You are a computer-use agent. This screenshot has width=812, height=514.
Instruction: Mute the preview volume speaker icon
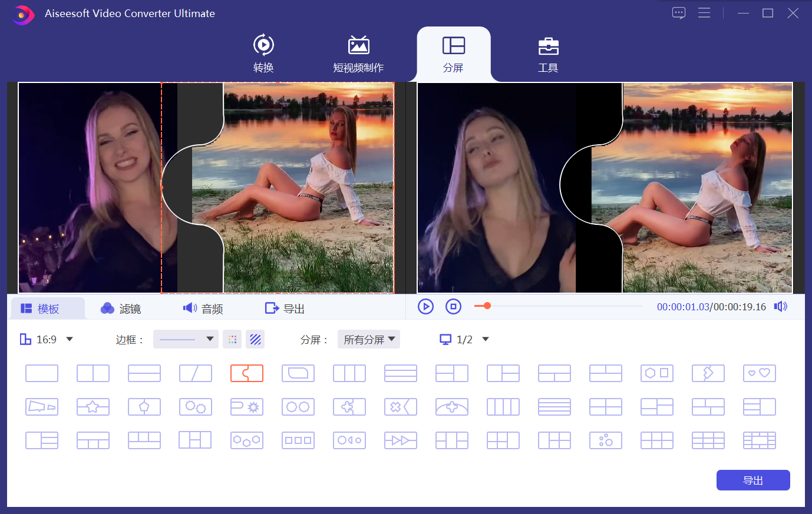(x=781, y=307)
